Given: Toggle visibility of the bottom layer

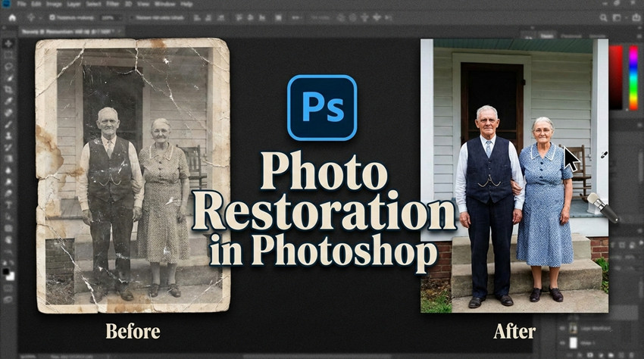Looking at the screenshot, I should (x=561, y=342).
